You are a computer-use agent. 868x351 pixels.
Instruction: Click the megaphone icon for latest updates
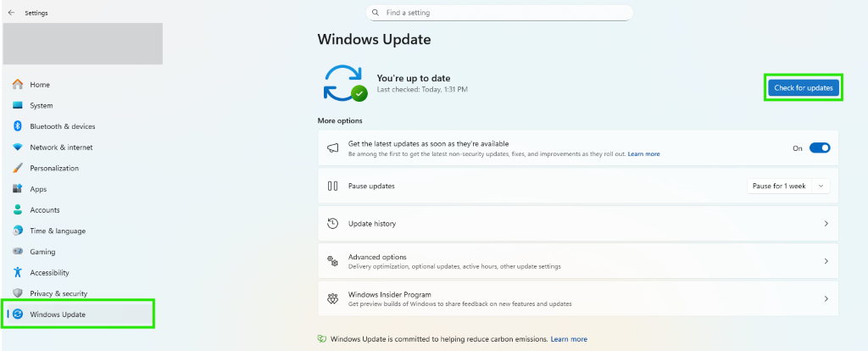pyautogui.click(x=332, y=148)
